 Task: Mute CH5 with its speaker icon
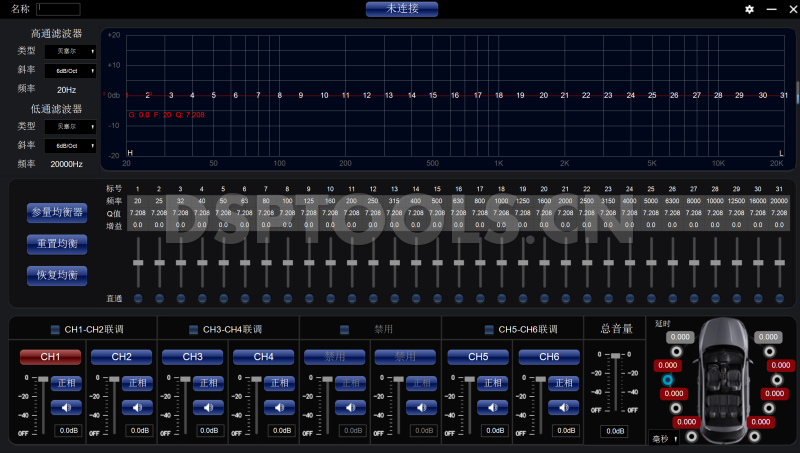[493, 407]
